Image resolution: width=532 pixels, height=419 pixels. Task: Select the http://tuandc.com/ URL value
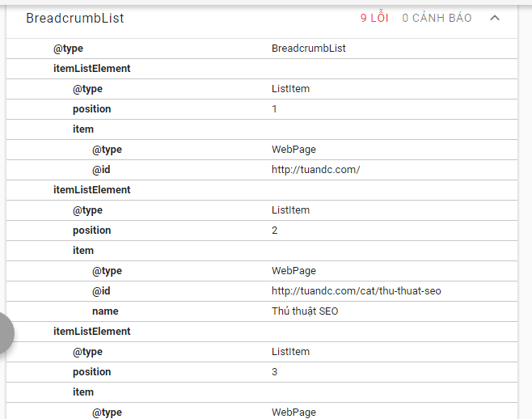pyautogui.click(x=315, y=170)
